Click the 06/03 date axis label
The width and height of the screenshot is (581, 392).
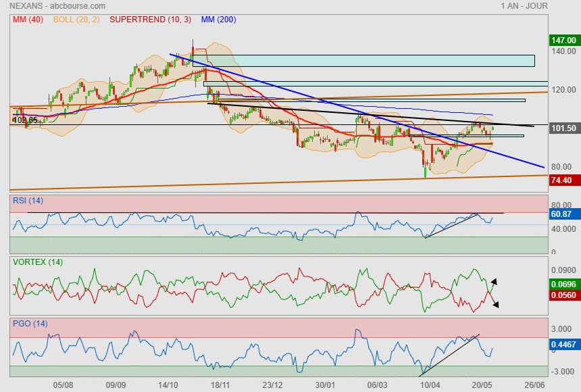[377, 385]
